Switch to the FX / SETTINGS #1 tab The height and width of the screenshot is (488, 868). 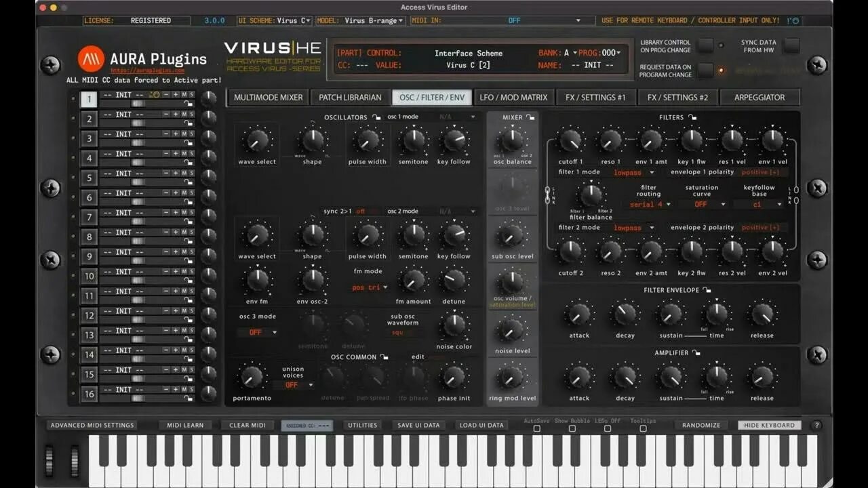pos(595,97)
